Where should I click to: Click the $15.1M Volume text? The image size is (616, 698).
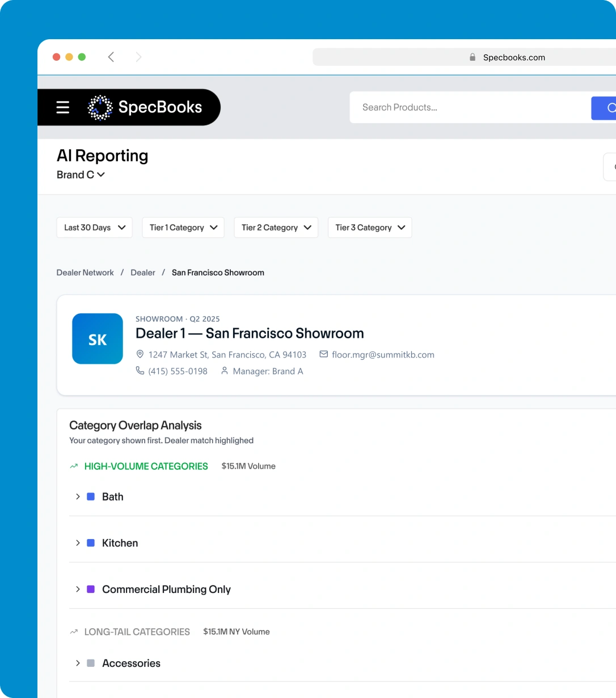click(248, 466)
